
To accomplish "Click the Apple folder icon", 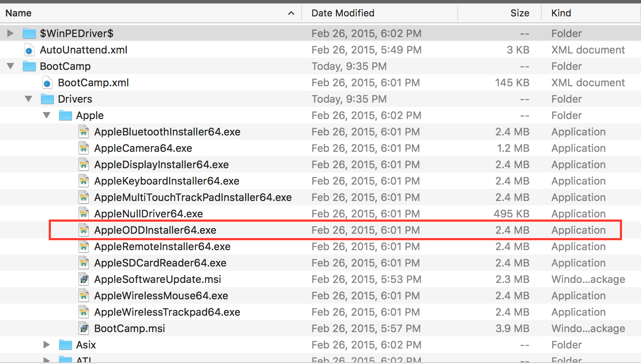I will click(65, 115).
